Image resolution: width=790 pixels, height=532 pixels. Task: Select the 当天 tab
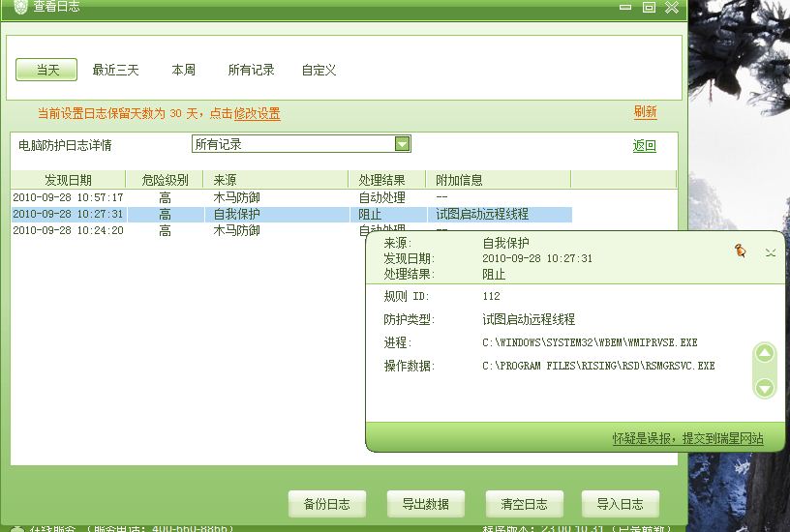point(46,70)
